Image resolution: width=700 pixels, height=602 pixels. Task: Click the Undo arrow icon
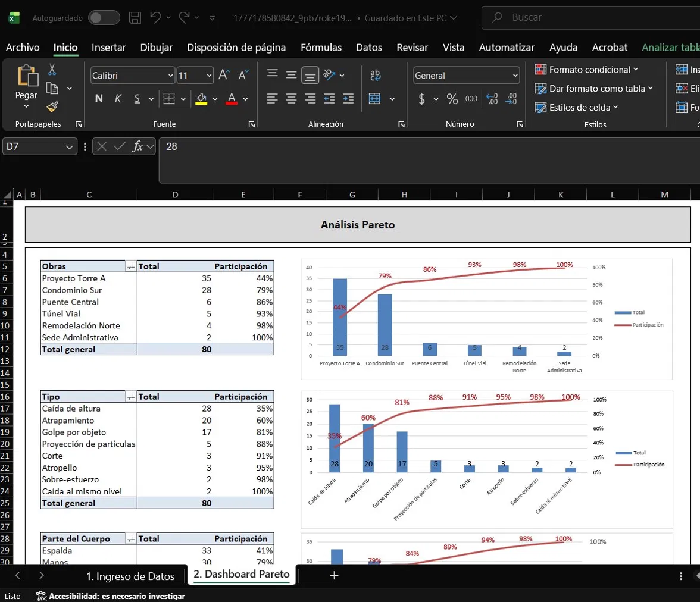coord(155,18)
